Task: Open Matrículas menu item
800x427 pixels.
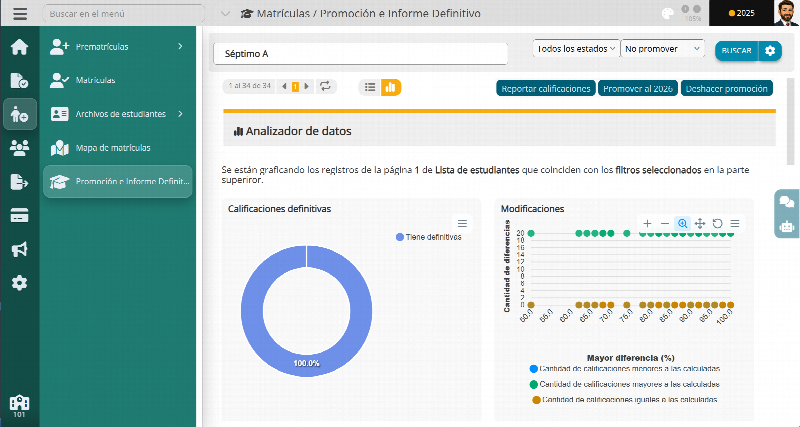Action: [117, 80]
